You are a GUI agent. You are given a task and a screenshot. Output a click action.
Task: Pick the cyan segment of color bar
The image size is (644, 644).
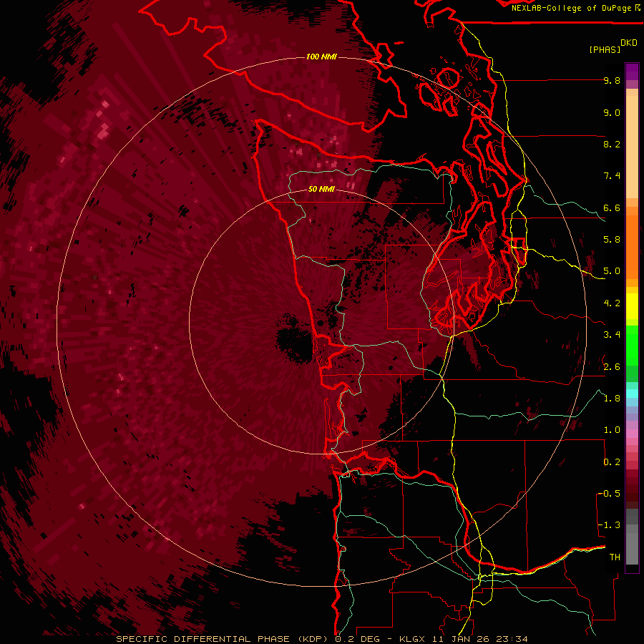(x=632, y=394)
